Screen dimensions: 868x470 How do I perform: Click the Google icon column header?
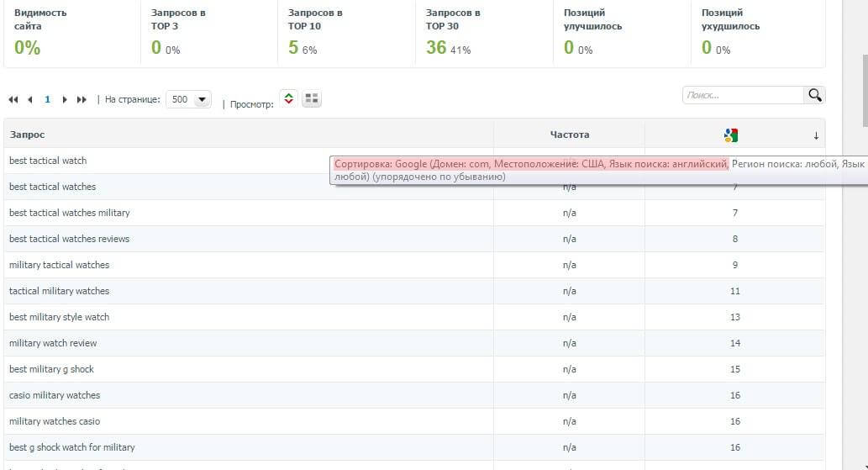click(731, 135)
